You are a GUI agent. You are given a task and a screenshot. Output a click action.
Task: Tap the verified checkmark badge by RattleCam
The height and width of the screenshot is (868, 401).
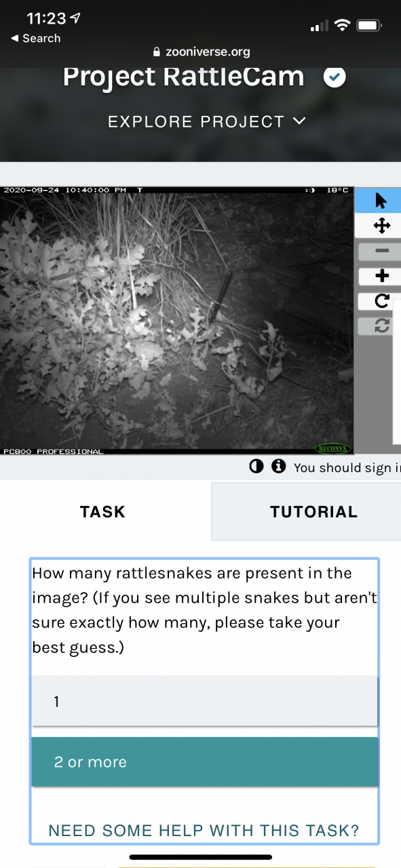[335, 77]
